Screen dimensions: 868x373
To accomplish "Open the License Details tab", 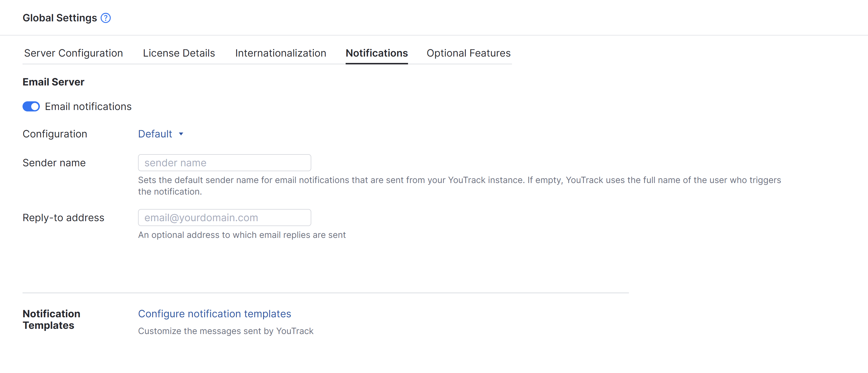I will click(178, 53).
